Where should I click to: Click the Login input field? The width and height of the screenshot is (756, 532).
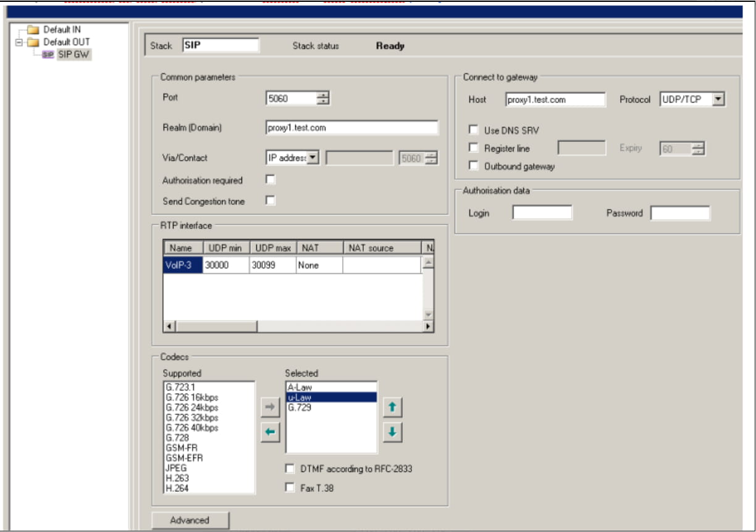pyautogui.click(x=542, y=213)
